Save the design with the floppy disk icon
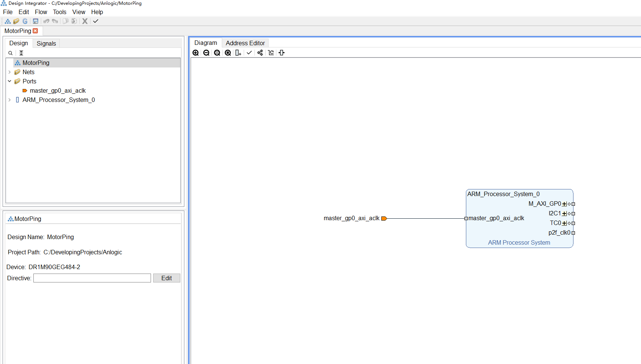Screen dimensions: 641x364 click(x=36, y=21)
